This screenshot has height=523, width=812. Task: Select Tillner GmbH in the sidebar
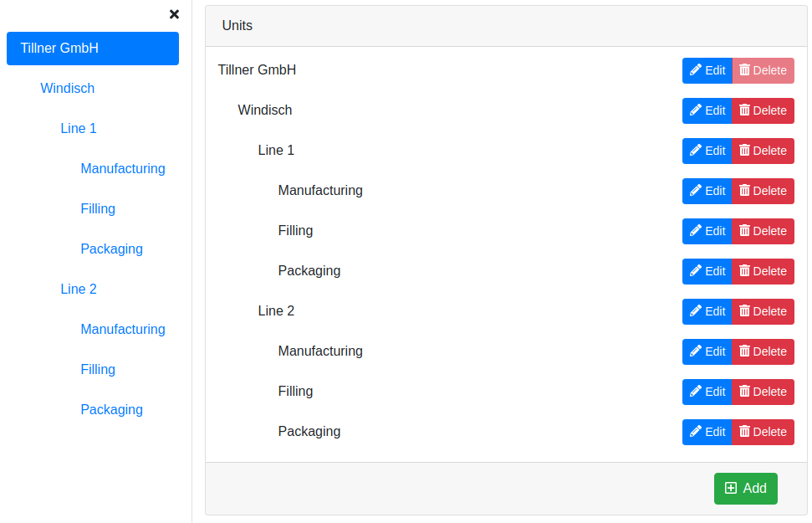(92, 49)
